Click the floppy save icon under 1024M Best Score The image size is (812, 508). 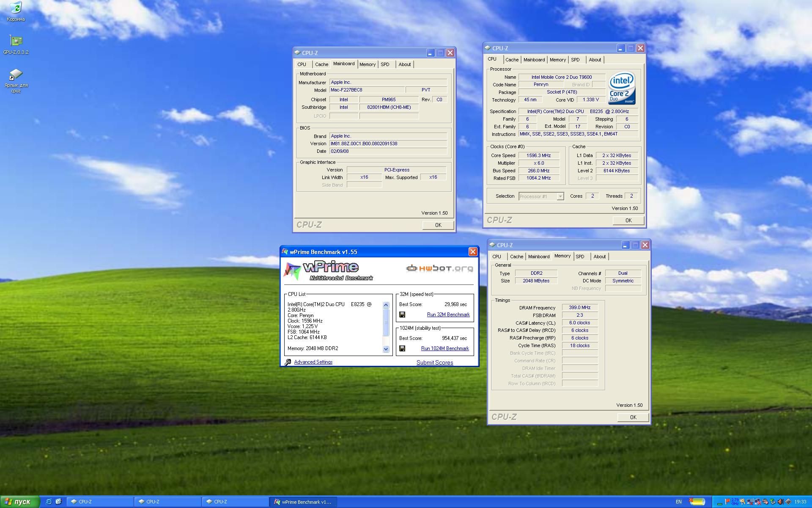click(402, 348)
